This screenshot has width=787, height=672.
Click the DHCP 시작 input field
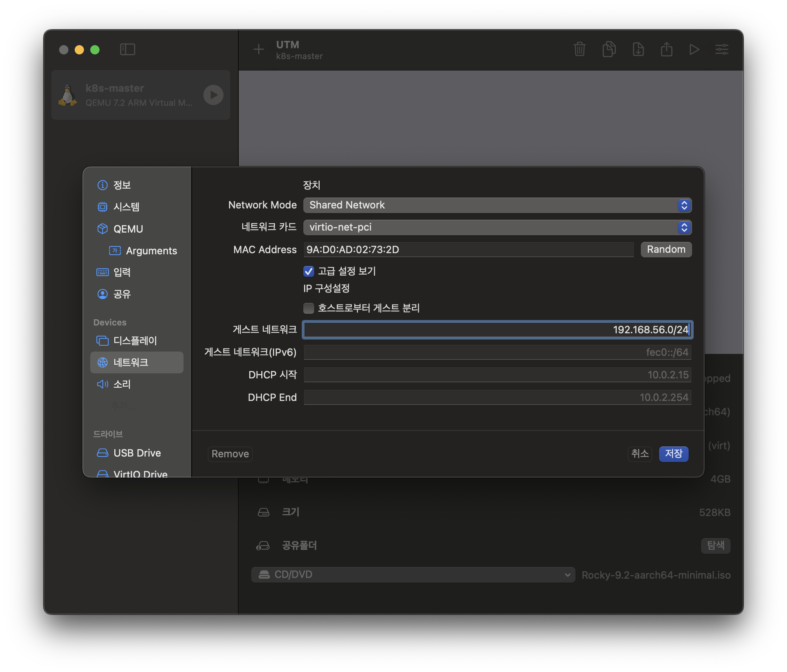point(497,375)
